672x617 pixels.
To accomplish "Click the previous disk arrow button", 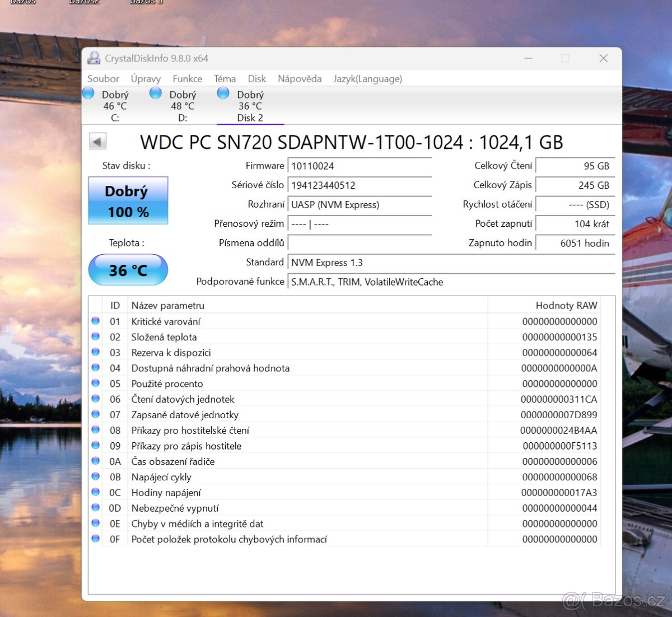I will [98, 142].
